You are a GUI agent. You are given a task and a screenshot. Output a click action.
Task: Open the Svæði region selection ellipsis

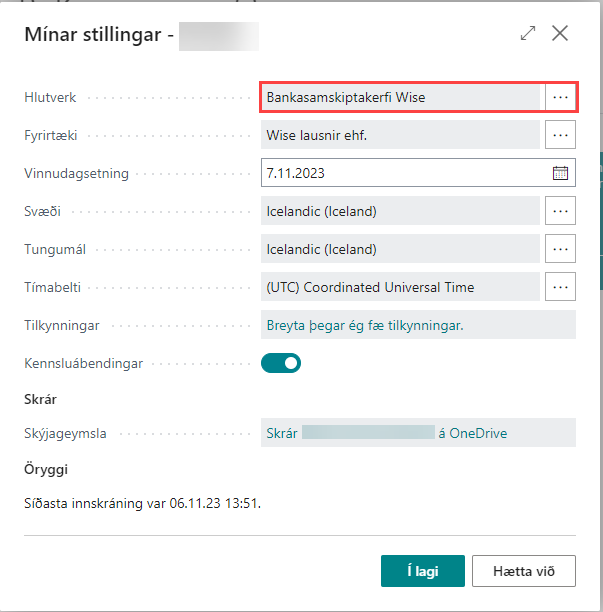coord(560,211)
